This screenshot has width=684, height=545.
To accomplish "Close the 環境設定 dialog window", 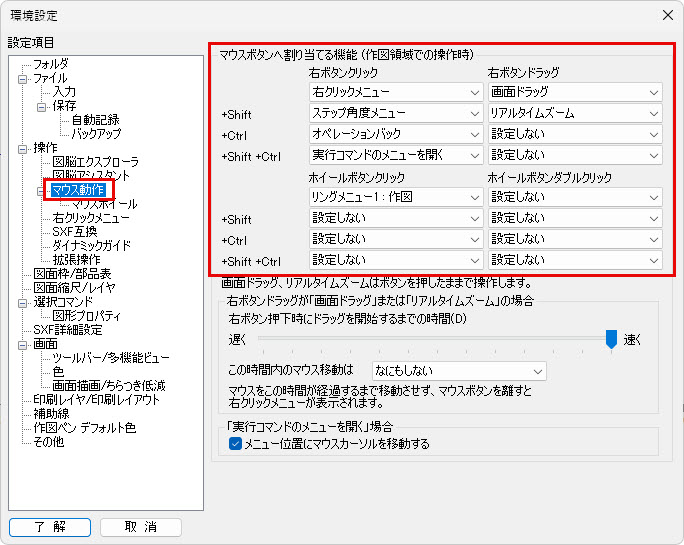I will coord(666,14).
